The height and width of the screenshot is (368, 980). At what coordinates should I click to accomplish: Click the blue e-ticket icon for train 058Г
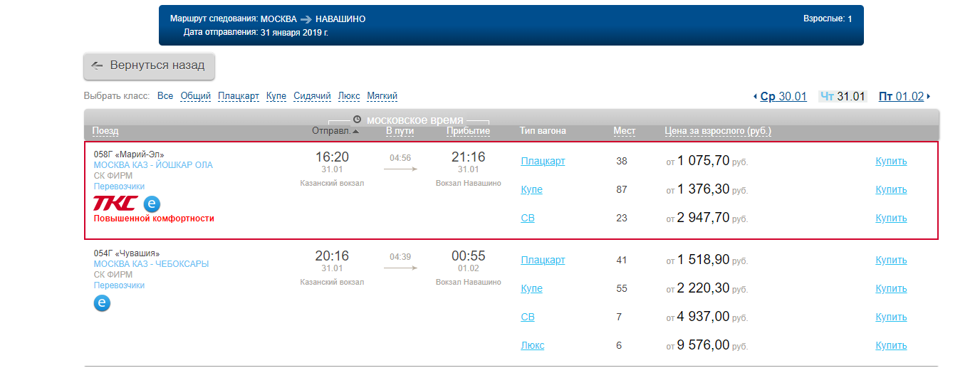(152, 204)
